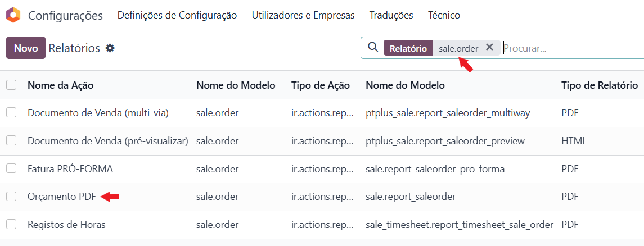Click the Configurações app title
The height and width of the screenshot is (246, 644).
click(65, 15)
